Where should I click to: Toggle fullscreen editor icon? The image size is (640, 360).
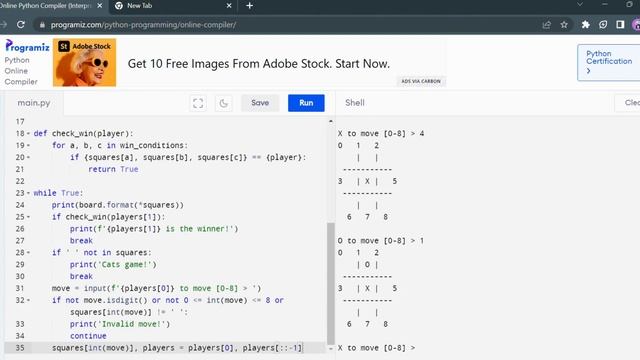(198, 103)
